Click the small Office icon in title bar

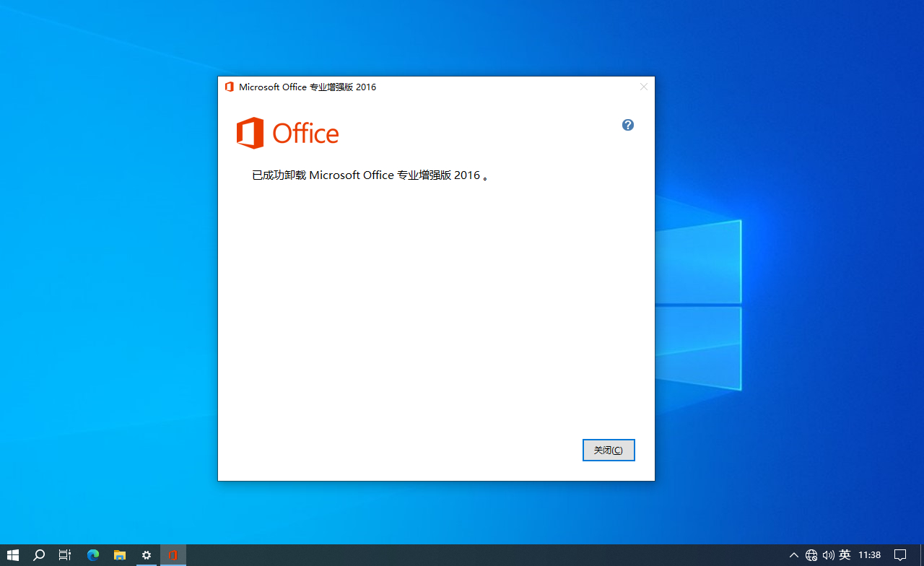[x=230, y=87]
